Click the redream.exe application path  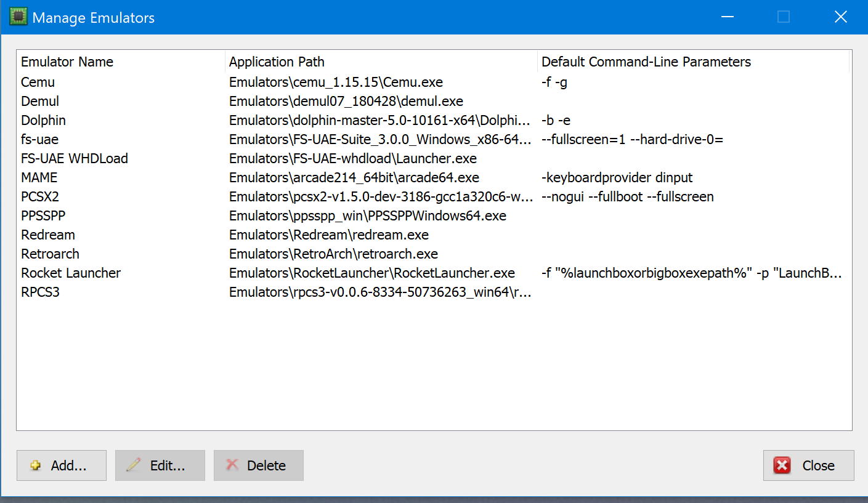click(x=329, y=235)
